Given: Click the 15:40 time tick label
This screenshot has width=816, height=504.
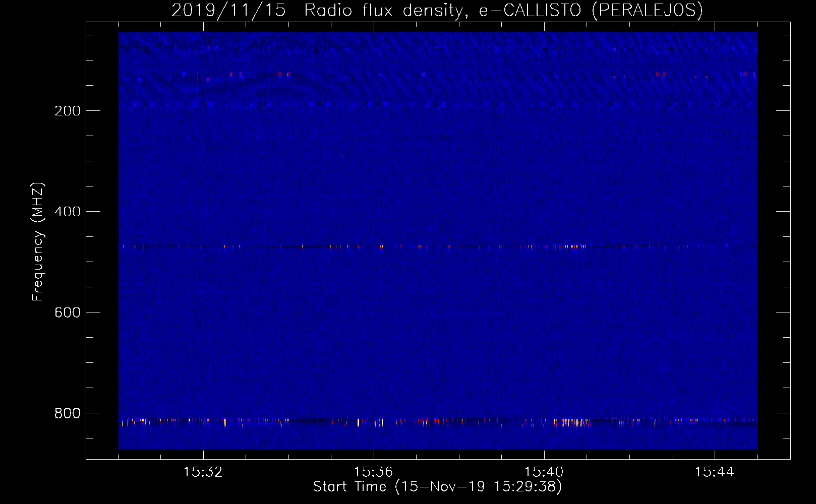Looking at the screenshot, I should tap(544, 472).
